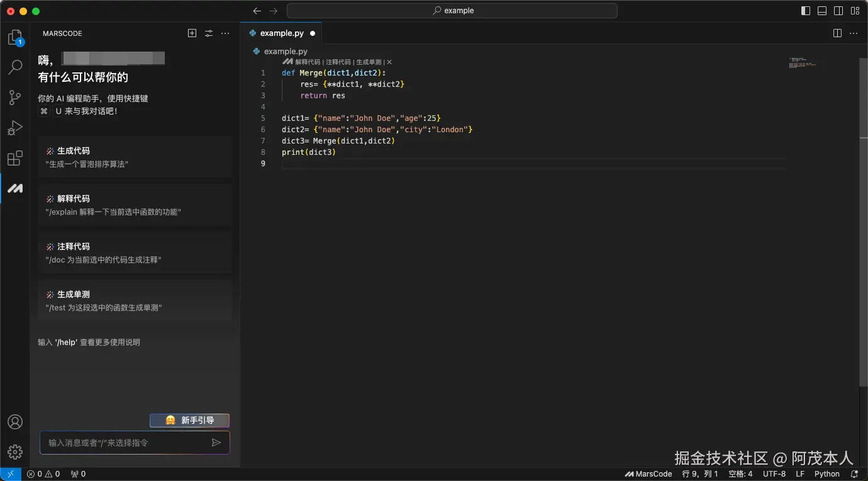Choose the 解释代码 suggestion card

pos(135,205)
